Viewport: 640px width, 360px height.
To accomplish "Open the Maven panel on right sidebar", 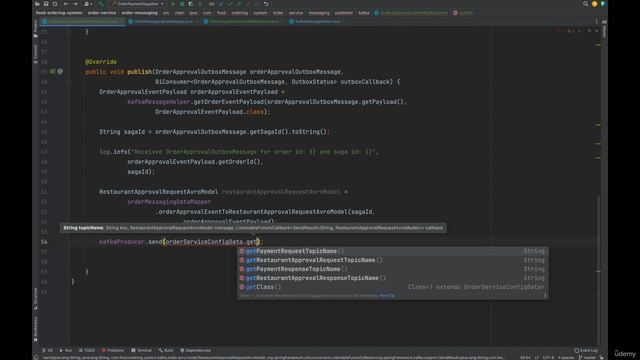I will click(604, 29).
